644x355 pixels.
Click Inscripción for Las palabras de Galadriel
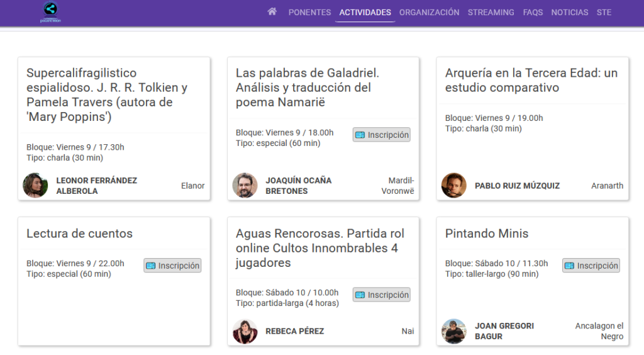381,135
